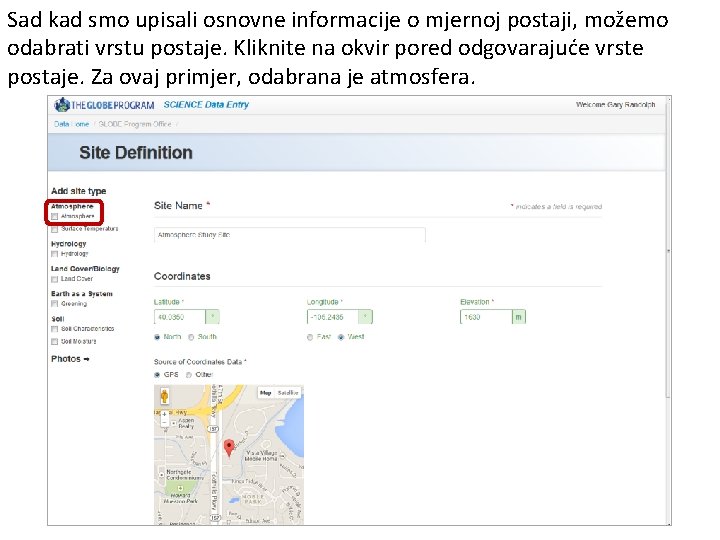Choose the West longitude radio button

point(341,337)
